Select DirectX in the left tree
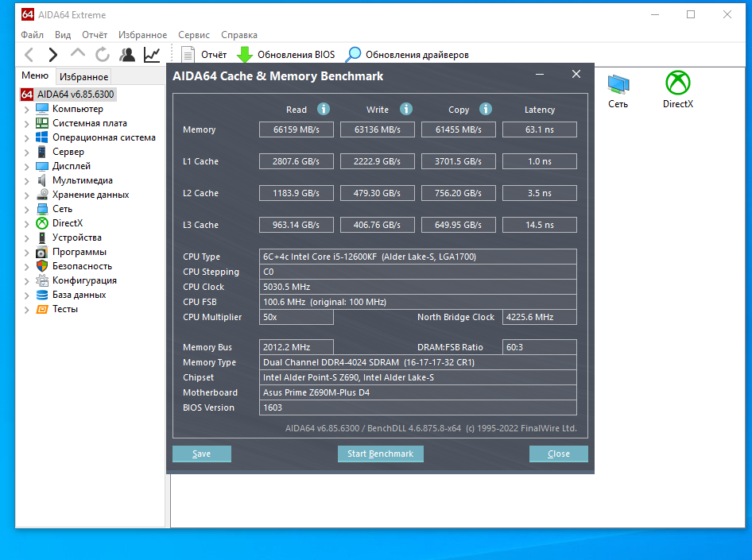Screen dimensions: 752x560 68,223
